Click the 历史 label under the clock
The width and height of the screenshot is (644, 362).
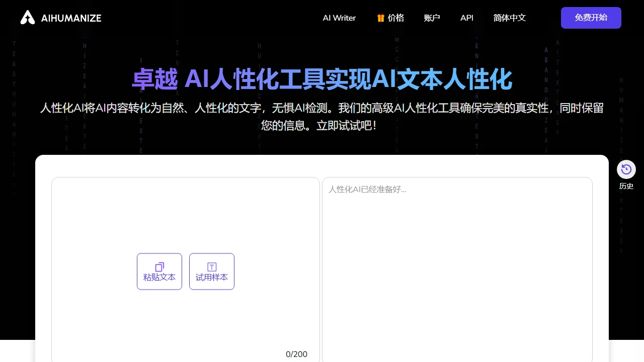tap(626, 186)
